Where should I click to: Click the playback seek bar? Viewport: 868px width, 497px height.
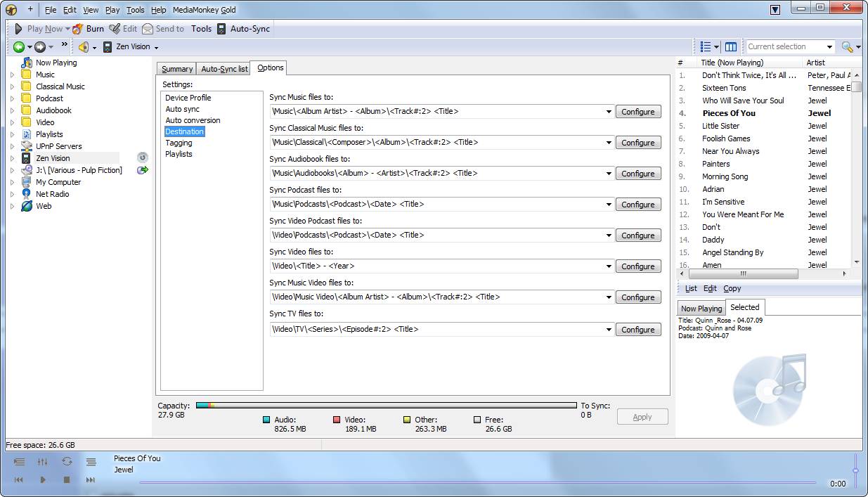click(478, 482)
